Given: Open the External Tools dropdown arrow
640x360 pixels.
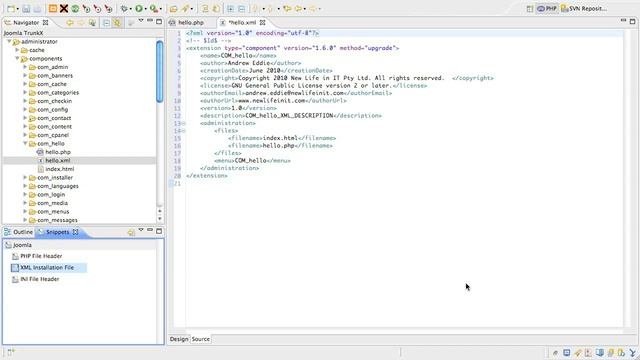Looking at the screenshot, I should 160,9.
